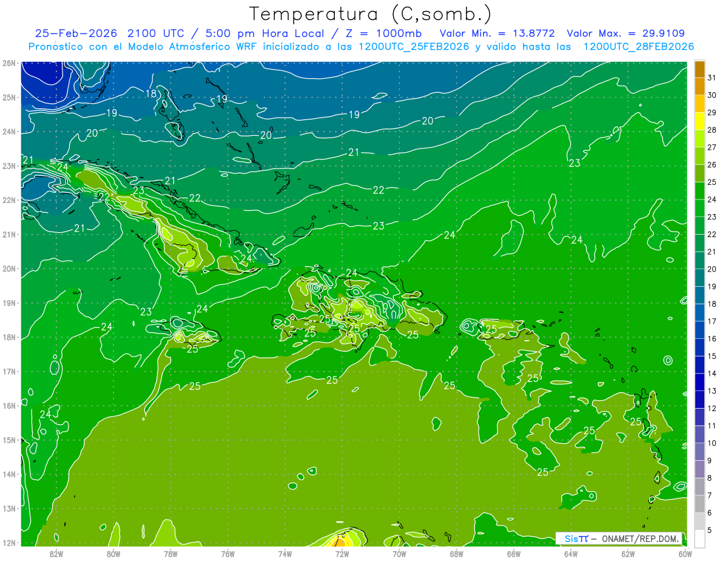Click the "12N" latitude axis label
Image resolution: width=728 pixels, height=562 pixels.
(x=9, y=543)
